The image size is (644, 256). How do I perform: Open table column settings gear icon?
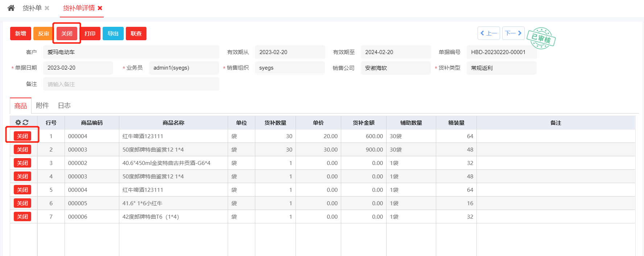click(x=18, y=123)
